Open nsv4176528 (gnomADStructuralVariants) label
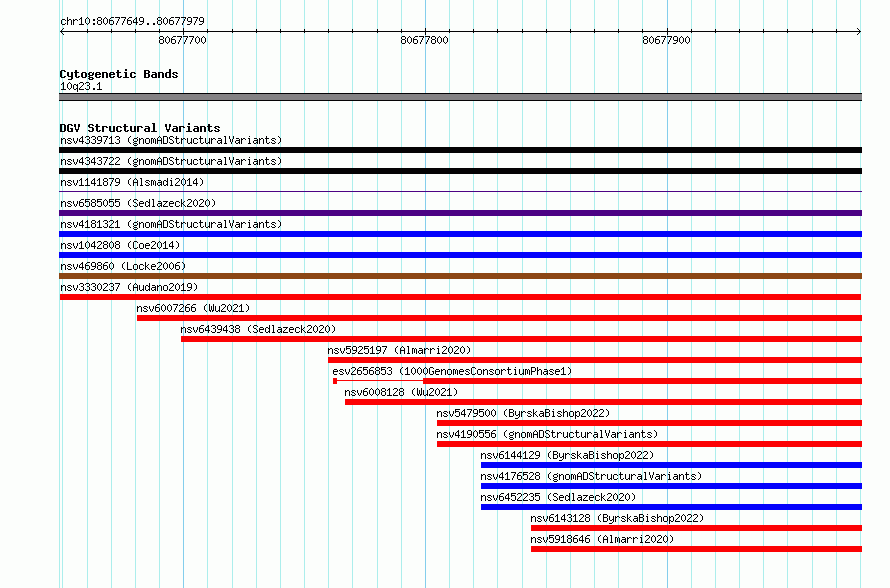This screenshot has height=588, width=890. click(x=591, y=476)
